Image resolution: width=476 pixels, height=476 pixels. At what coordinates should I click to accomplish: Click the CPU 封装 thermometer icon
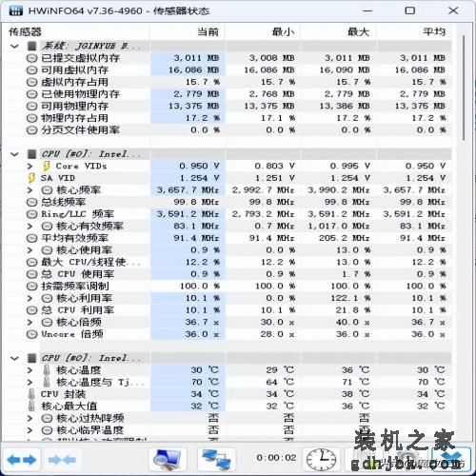click(x=31, y=394)
